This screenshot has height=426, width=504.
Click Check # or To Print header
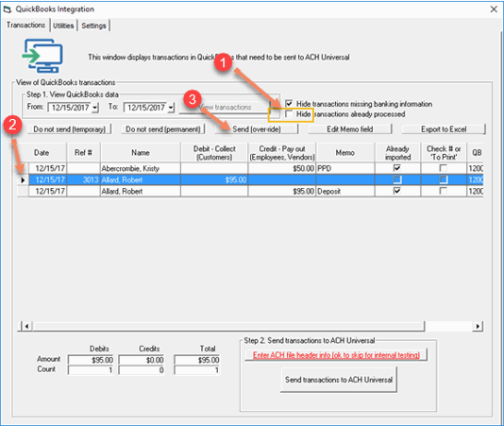pyautogui.click(x=444, y=152)
